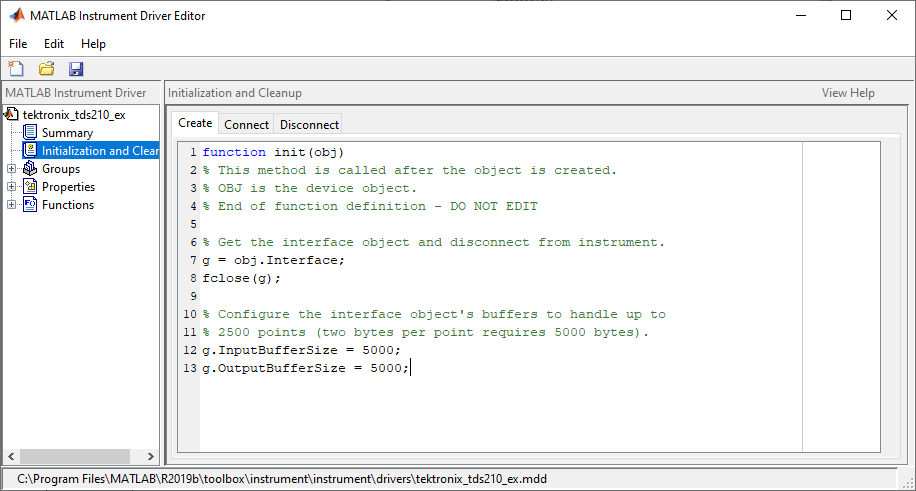Expand the Functions tree node

click(12, 205)
